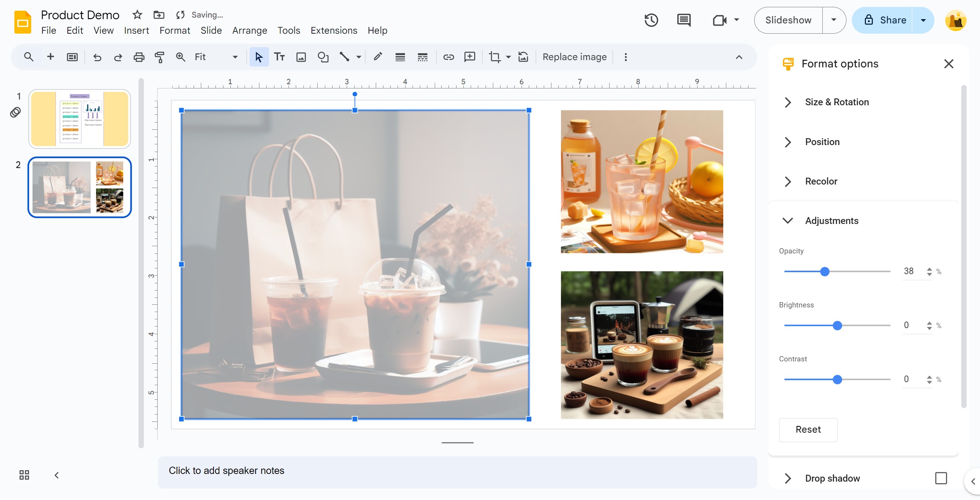Choose the Select arrow cursor tool

259,57
